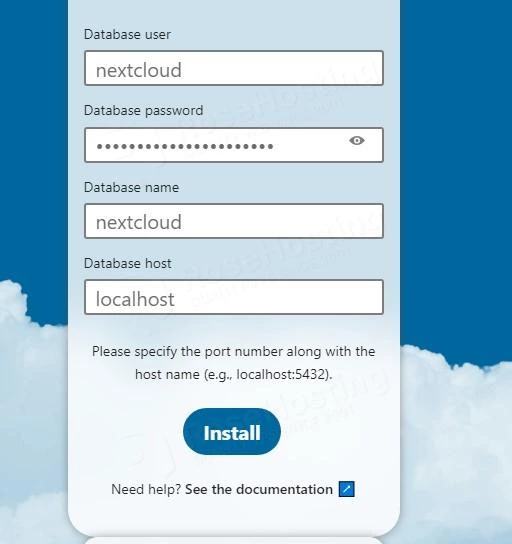Click the Database user input field
This screenshot has height=544, width=512.
tap(234, 68)
